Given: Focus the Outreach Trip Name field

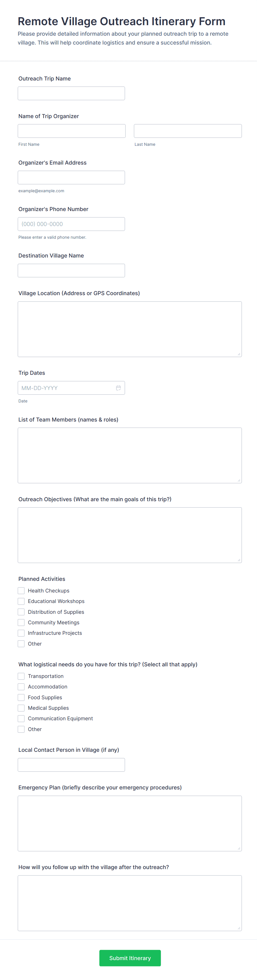Looking at the screenshot, I should click(x=71, y=93).
